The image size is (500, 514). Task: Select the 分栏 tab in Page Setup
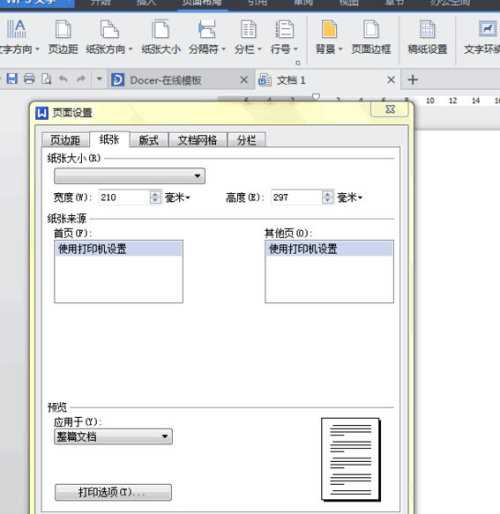[246, 140]
